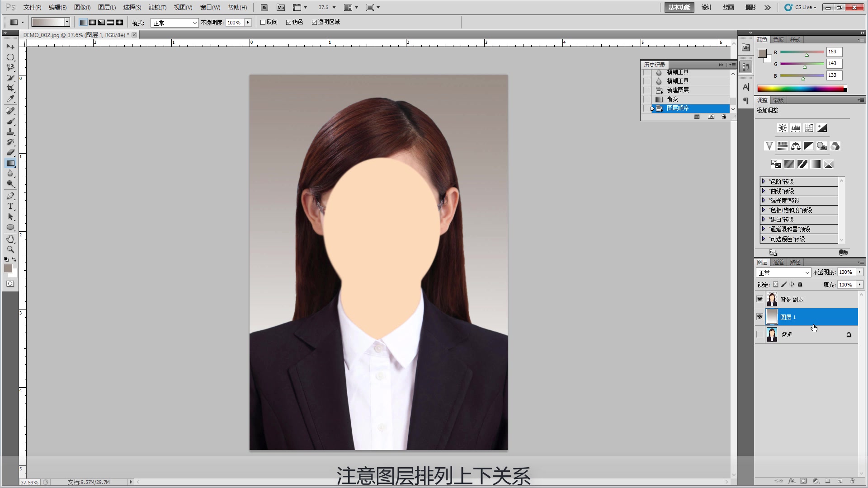Viewport: 868px width, 488px height.
Task: Select the Lasso tool
Action: pyautogui.click(x=10, y=67)
